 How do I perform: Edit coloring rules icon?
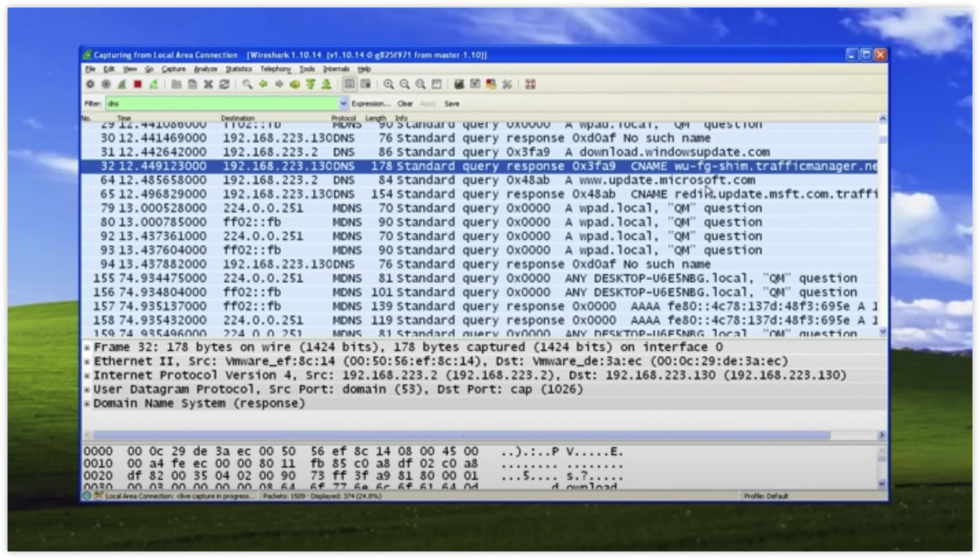(x=491, y=84)
